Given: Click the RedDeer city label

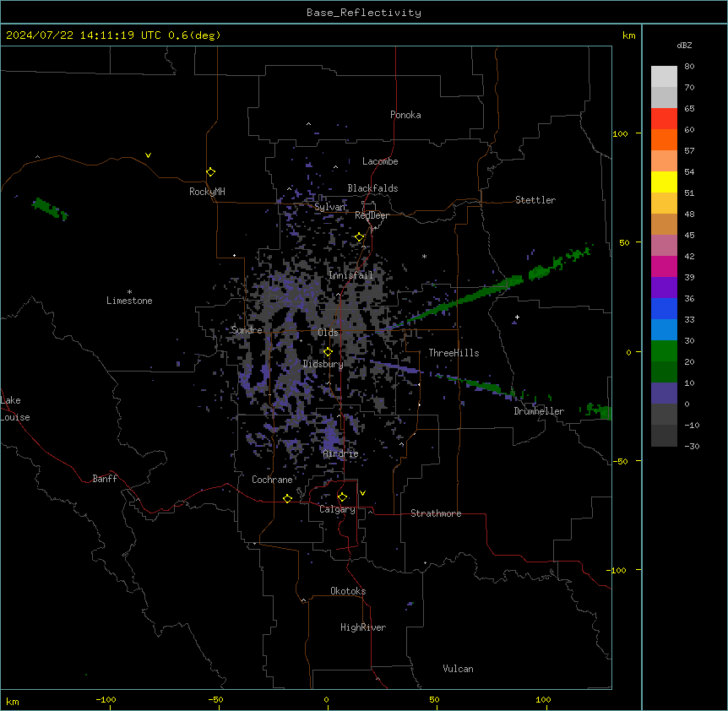Looking at the screenshot, I should [x=372, y=215].
